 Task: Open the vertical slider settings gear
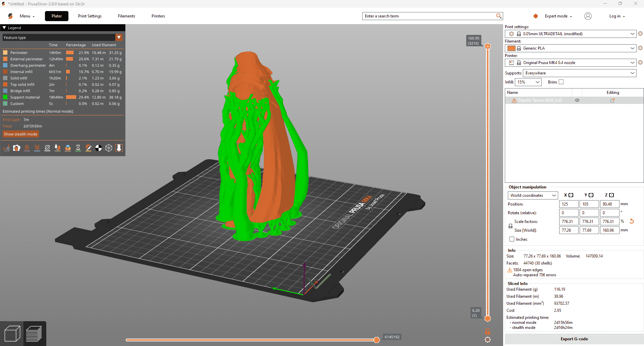488,340
